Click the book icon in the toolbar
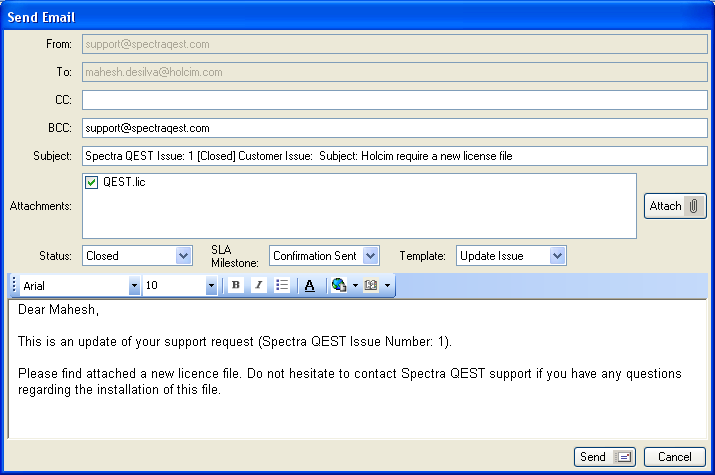This screenshot has width=715, height=475. pos(370,286)
